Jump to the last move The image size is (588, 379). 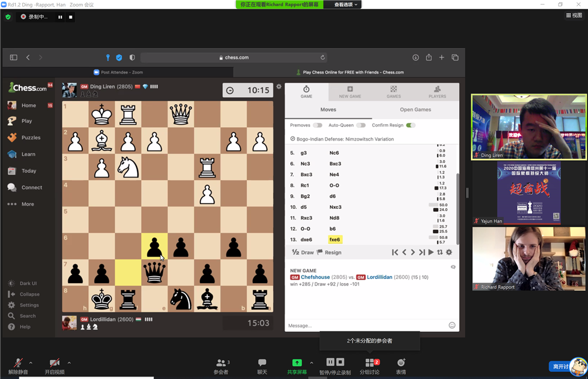pos(422,252)
